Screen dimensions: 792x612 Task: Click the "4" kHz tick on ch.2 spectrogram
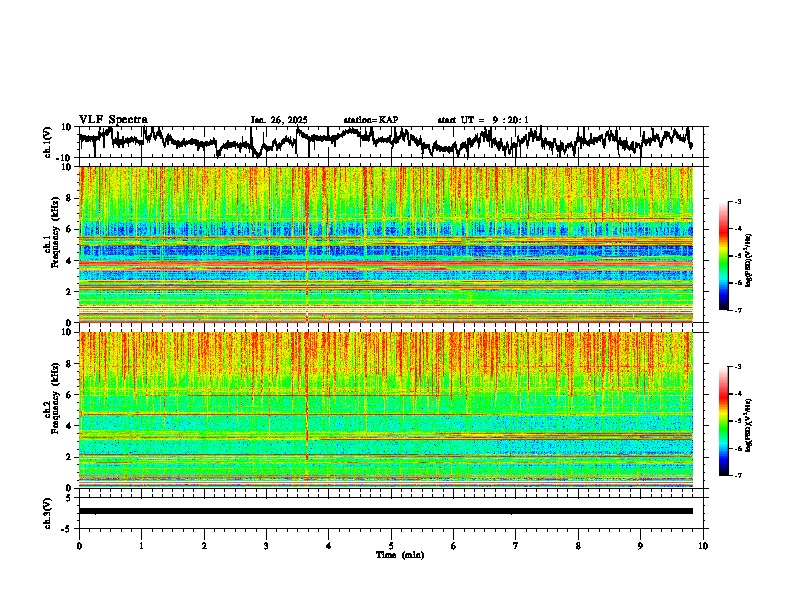[70, 426]
